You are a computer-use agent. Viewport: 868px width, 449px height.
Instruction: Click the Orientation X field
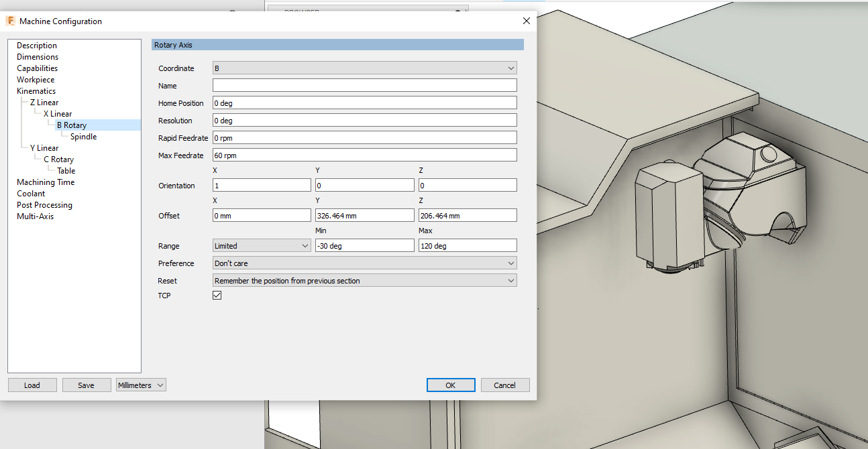(262, 186)
